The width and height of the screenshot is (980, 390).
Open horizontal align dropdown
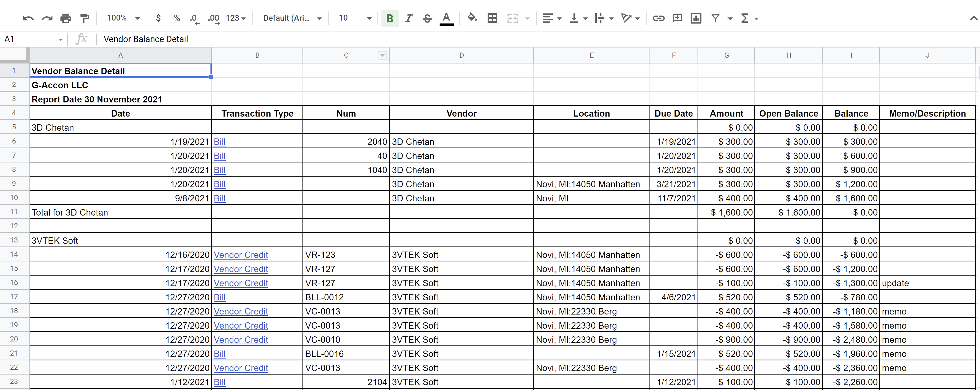click(552, 18)
